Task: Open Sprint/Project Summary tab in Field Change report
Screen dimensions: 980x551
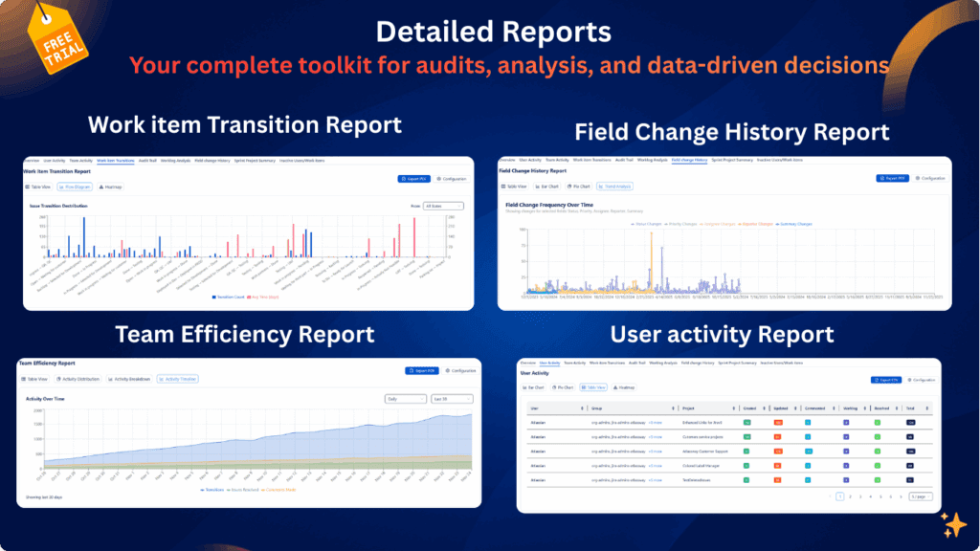Action: [732, 160]
